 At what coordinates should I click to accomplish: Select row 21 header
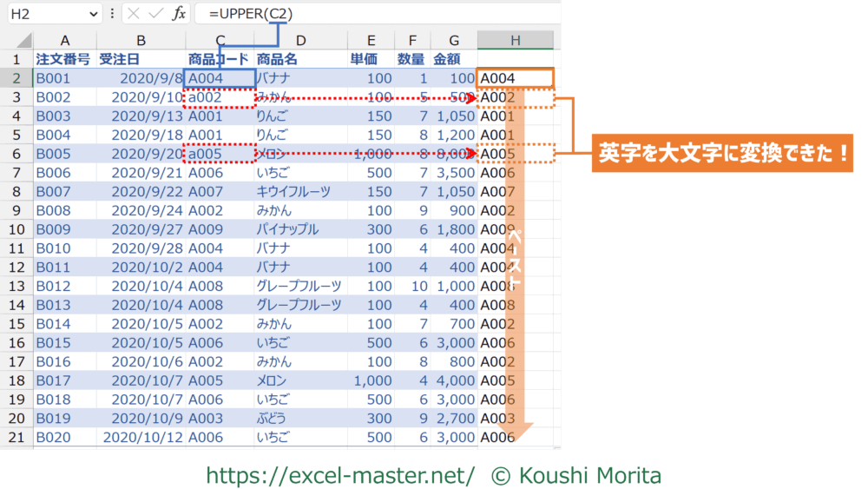click(16, 438)
